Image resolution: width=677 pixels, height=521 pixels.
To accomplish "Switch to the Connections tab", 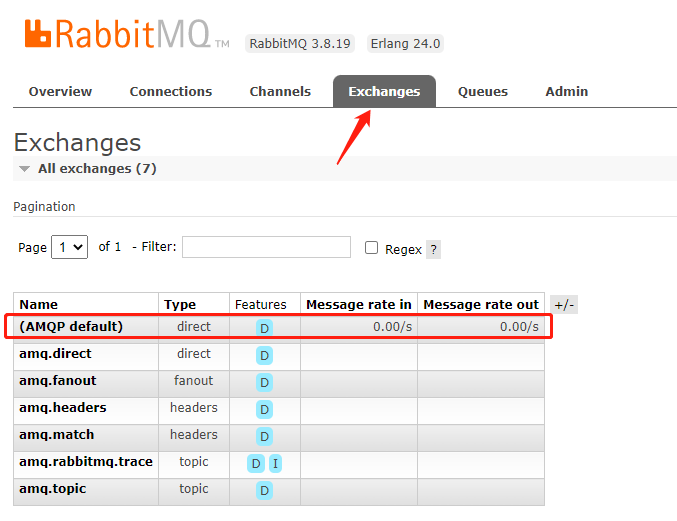I will click(171, 92).
